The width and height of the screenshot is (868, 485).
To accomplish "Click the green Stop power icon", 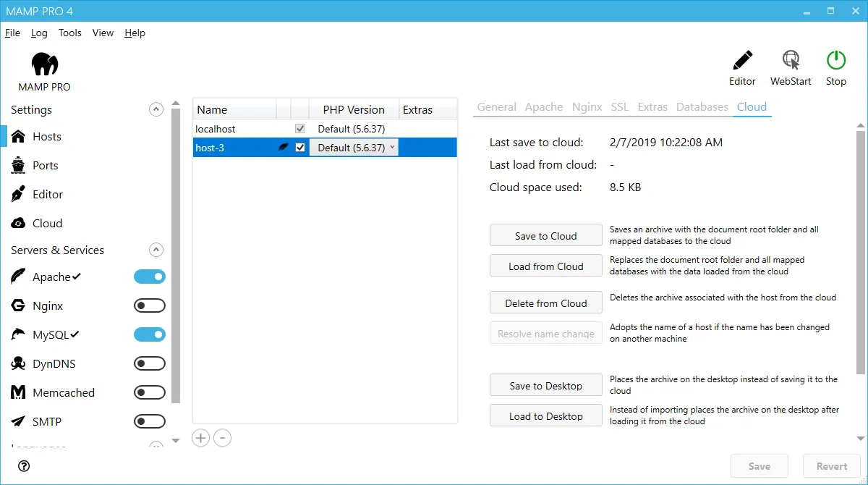I will pyautogui.click(x=836, y=60).
